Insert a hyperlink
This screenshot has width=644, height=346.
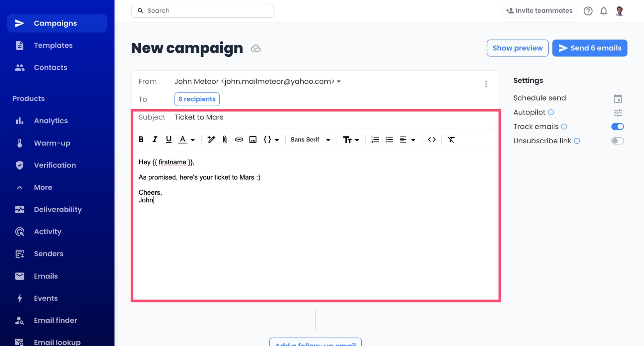pyautogui.click(x=239, y=140)
